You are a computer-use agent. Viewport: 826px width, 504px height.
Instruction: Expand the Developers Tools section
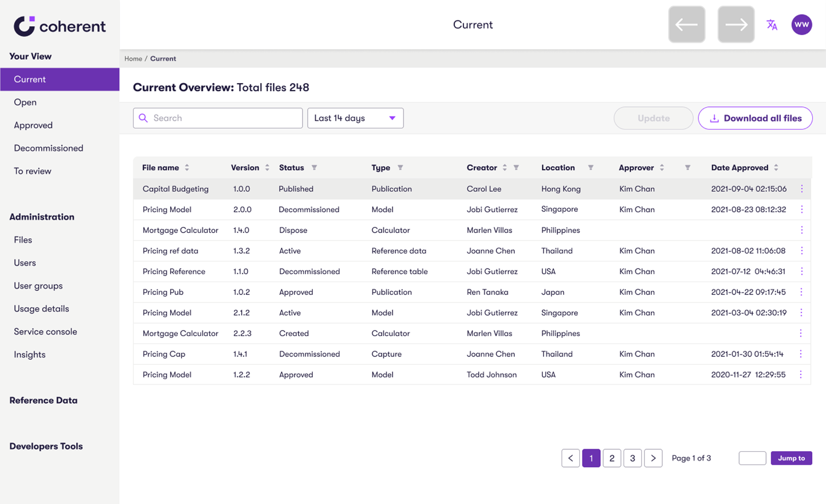coord(46,446)
